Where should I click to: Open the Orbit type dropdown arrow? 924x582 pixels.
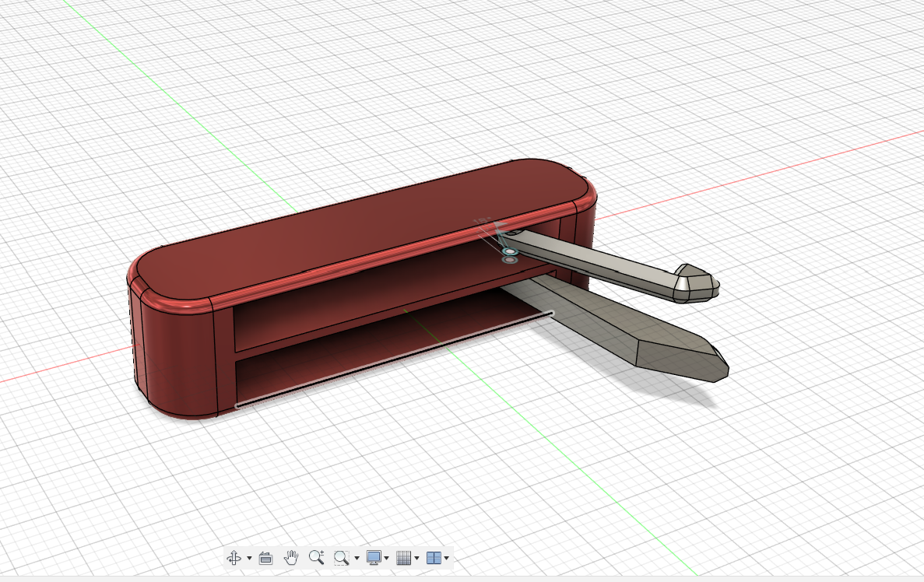tap(249, 558)
